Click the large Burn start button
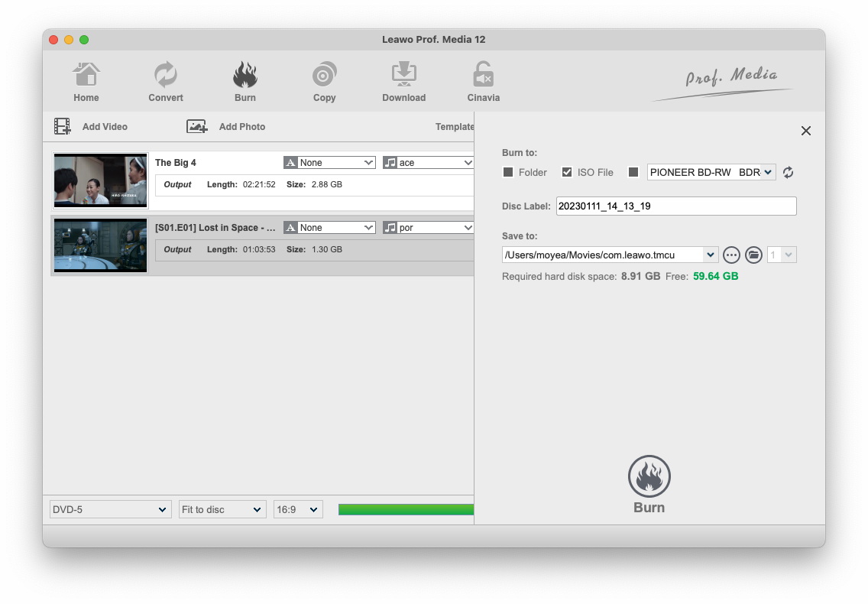868x604 pixels. (649, 477)
